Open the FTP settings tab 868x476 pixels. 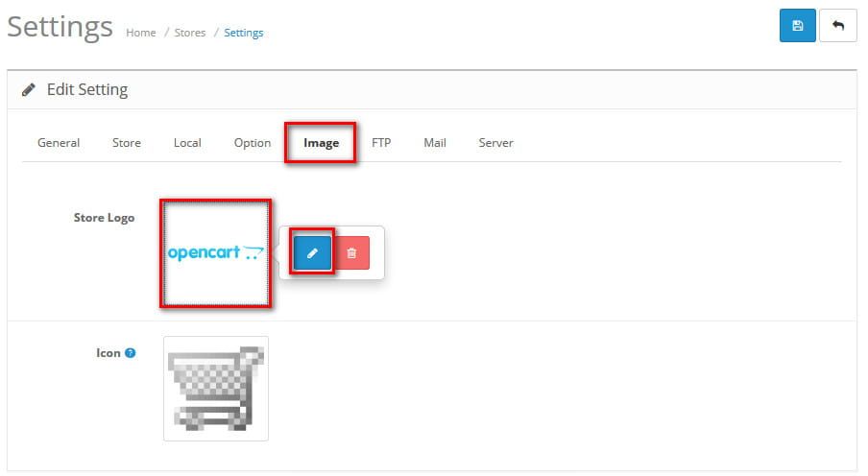(381, 143)
